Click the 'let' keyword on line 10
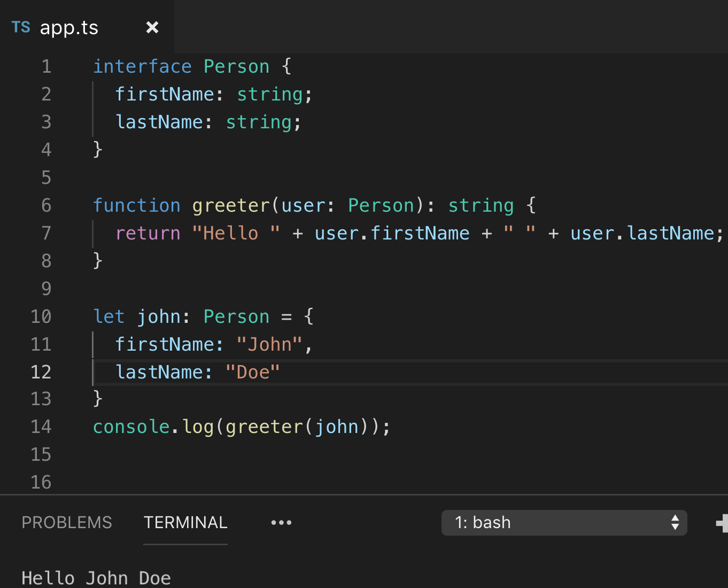The image size is (728, 588). click(x=109, y=316)
